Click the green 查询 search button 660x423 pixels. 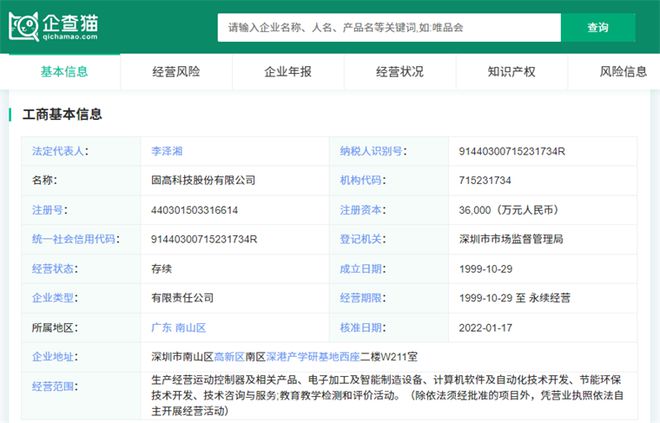coord(598,28)
